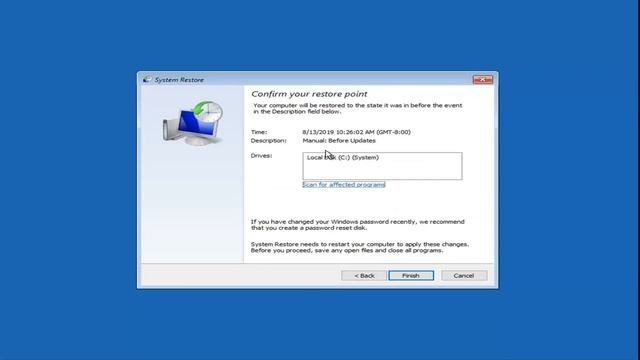Go back with the < Back button
The height and width of the screenshot is (360, 640).
[x=364, y=276]
